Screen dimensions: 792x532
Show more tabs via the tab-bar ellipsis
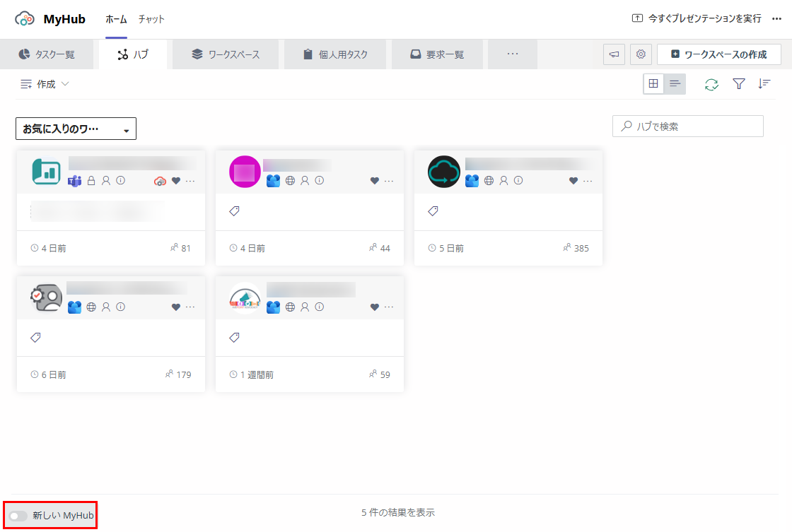click(x=513, y=54)
